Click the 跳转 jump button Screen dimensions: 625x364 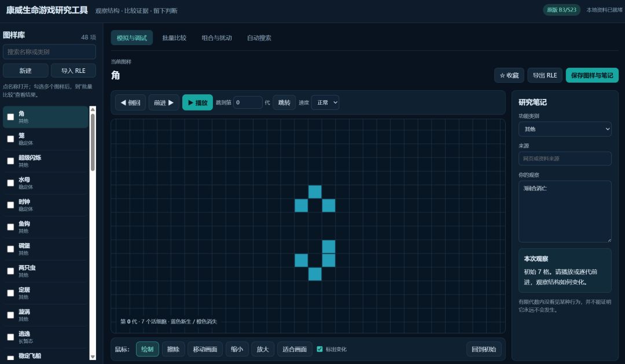pyautogui.click(x=284, y=102)
